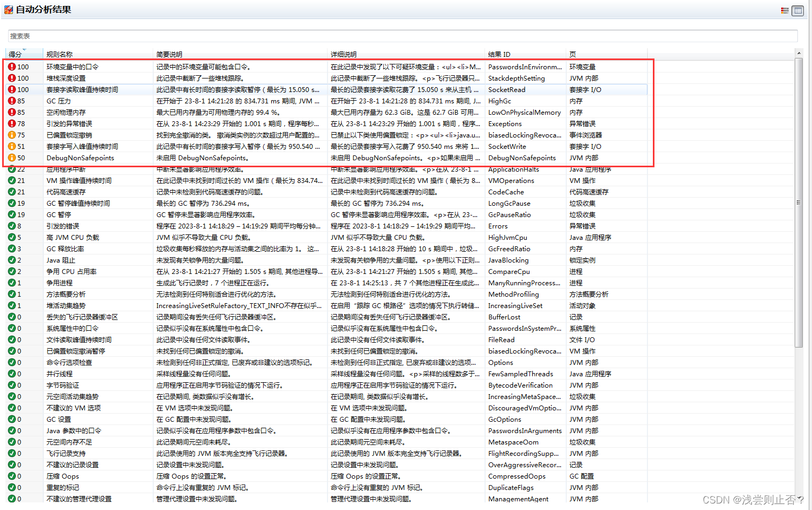The width and height of the screenshot is (812, 510).
Task: Click the red alert icon on the SocketRead row
Action: 13,89
